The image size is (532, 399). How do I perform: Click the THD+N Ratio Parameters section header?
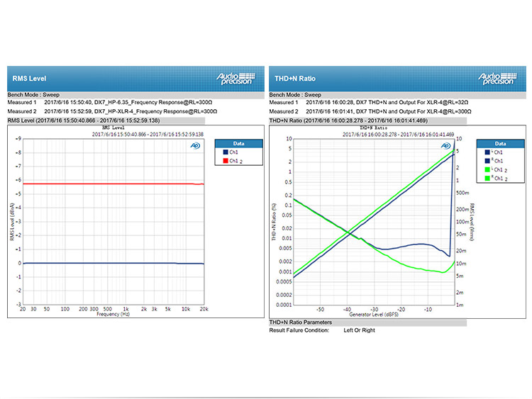point(367,322)
